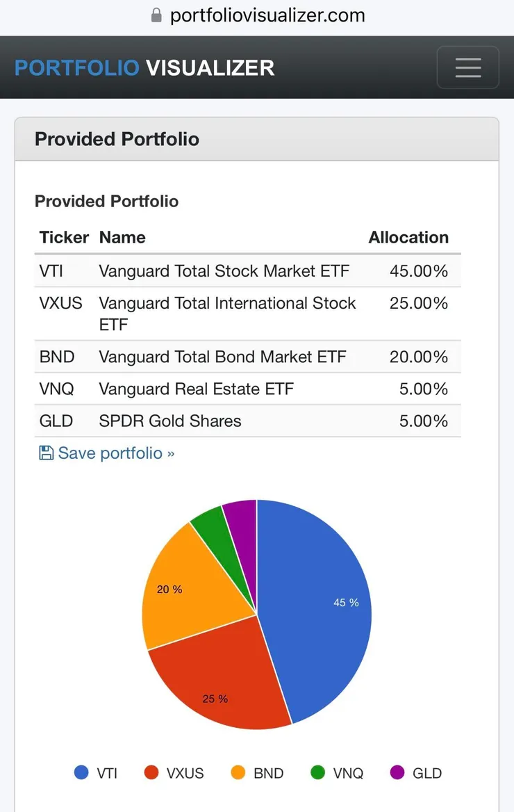Click the Allocation column header

[x=408, y=237]
